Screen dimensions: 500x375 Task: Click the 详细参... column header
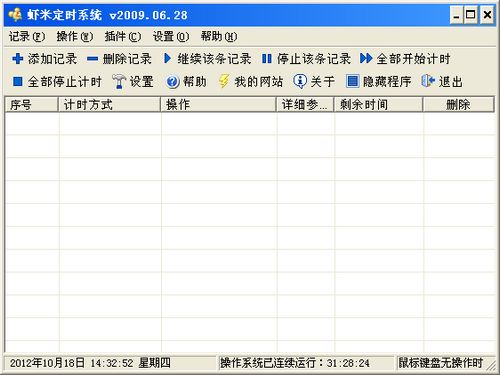(305, 105)
